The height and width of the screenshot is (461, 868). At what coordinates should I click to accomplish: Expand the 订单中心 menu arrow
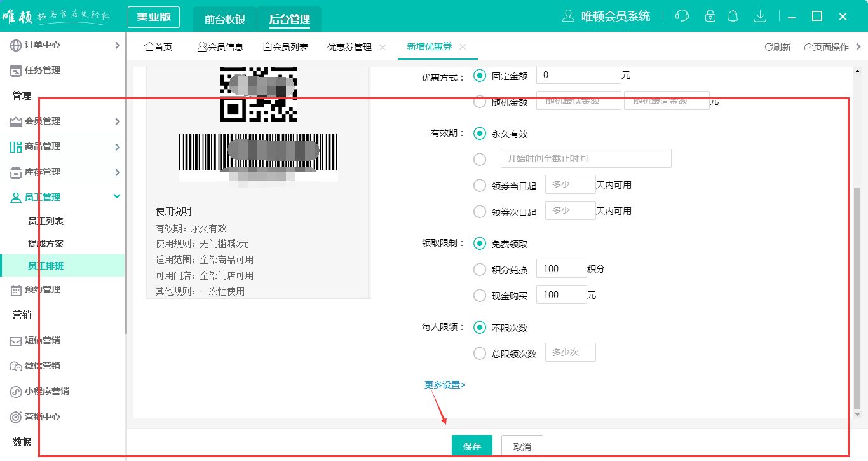point(117,45)
